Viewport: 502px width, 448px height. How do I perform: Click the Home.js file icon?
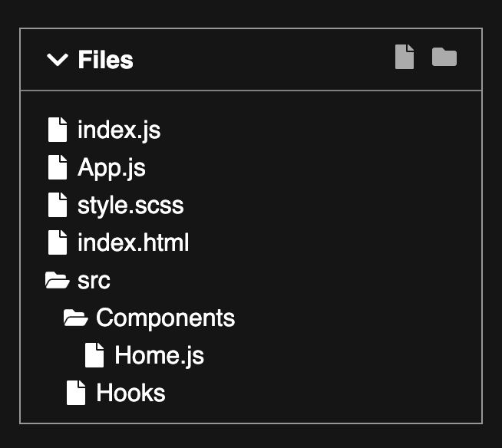pyautogui.click(x=94, y=355)
